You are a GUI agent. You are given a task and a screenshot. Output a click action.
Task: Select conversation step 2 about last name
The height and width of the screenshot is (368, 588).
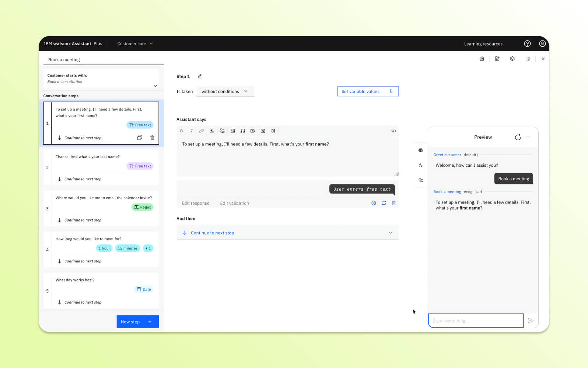tap(101, 167)
